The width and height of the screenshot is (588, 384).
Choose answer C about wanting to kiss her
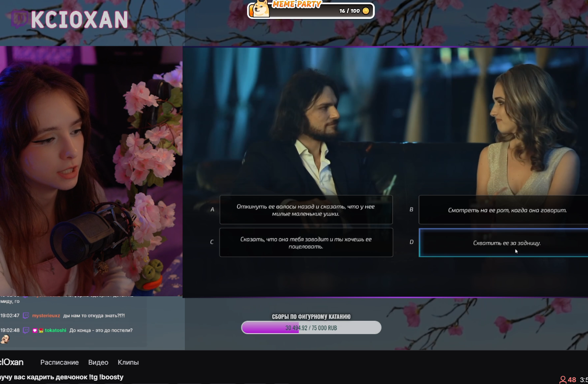(306, 242)
